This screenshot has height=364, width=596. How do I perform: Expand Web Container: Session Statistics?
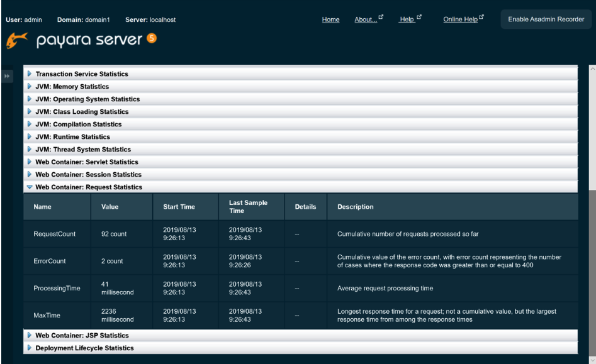point(88,175)
